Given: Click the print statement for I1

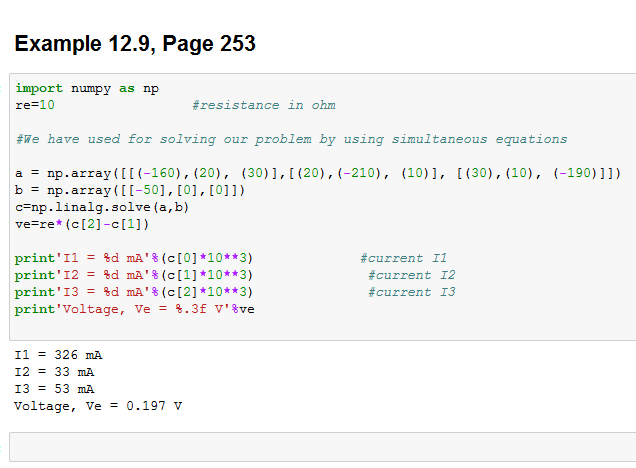Looking at the screenshot, I should (x=133, y=257).
